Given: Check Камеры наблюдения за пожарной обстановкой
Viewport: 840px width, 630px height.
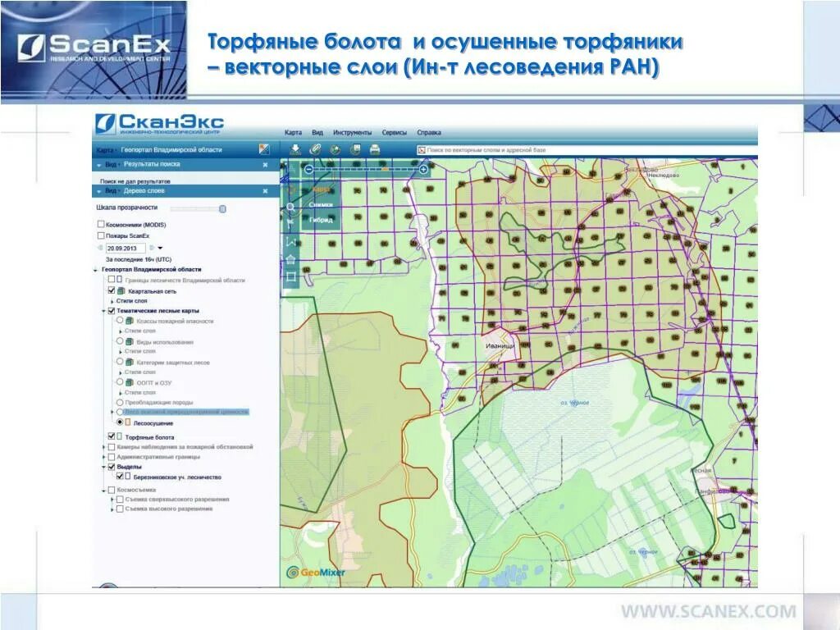Looking at the screenshot, I should click(x=112, y=446).
